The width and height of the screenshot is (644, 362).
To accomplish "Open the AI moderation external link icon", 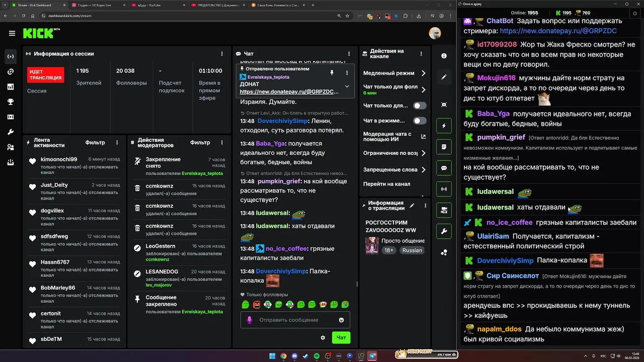I will click(423, 137).
